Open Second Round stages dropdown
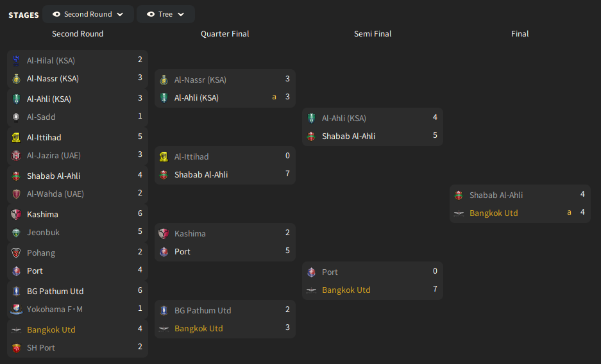The height and width of the screenshot is (364, 601). tap(88, 14)
